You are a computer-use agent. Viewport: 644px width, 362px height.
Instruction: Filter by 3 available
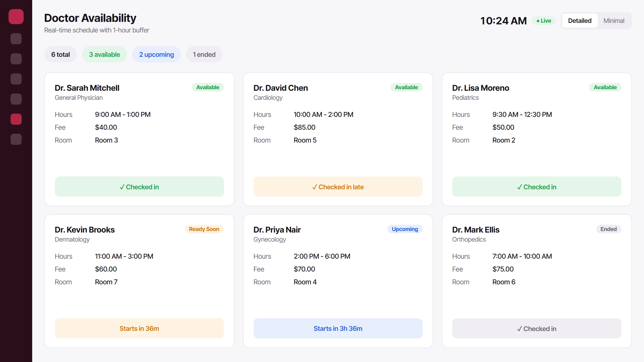pos(104,54)
